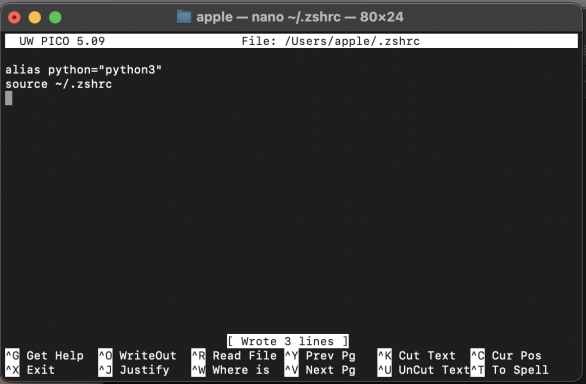Click the UW PICO 5.09 version label
The height and width of the screenshot is (384, 586).
62,41
